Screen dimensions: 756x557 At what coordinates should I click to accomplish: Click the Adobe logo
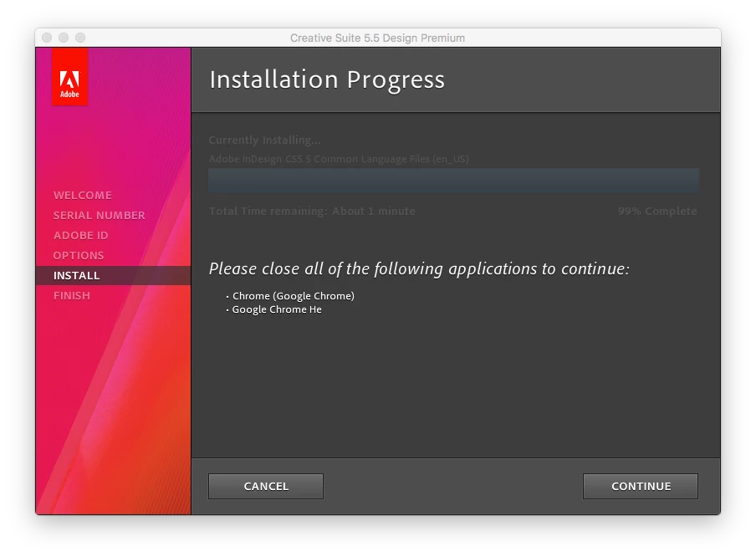[x=69, y=77]
